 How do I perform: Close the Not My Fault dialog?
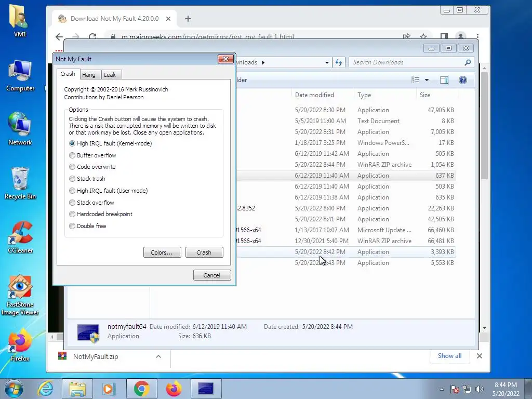coord(225,59)
